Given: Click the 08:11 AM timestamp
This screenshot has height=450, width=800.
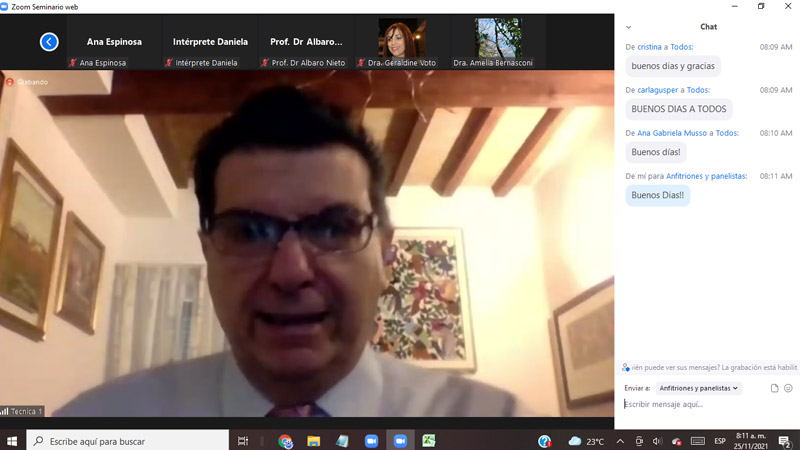Looking at the screenshot, I should (776, 176).
